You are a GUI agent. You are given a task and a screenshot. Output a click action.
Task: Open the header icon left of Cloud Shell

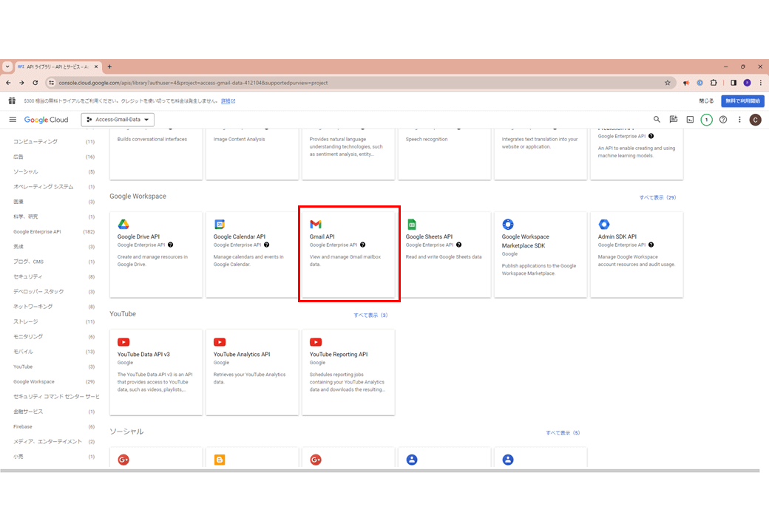tap(674, 120)
